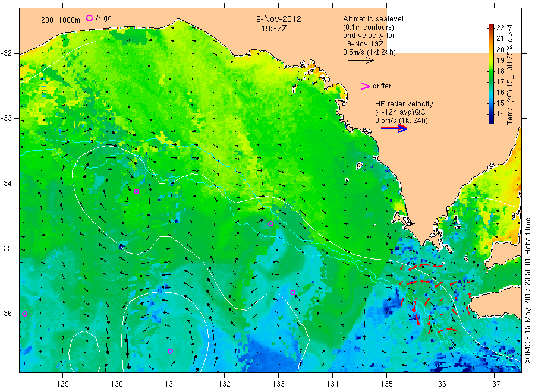Click the '(4-12h avg)QC' legend text

click(x=400, y=112)
